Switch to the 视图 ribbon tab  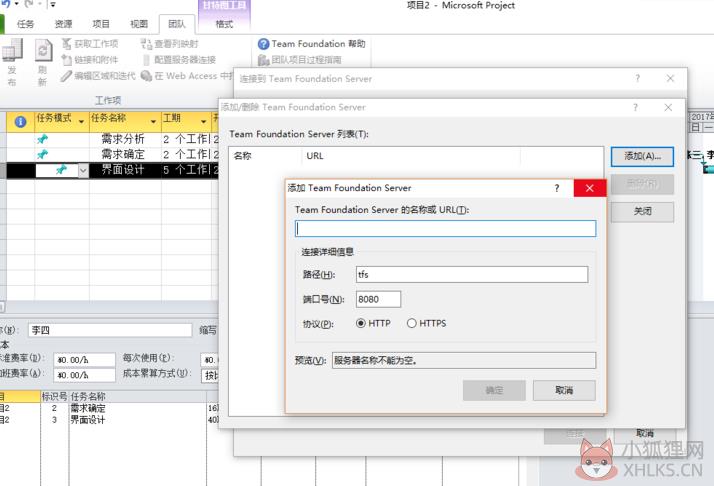coord(138,24)
